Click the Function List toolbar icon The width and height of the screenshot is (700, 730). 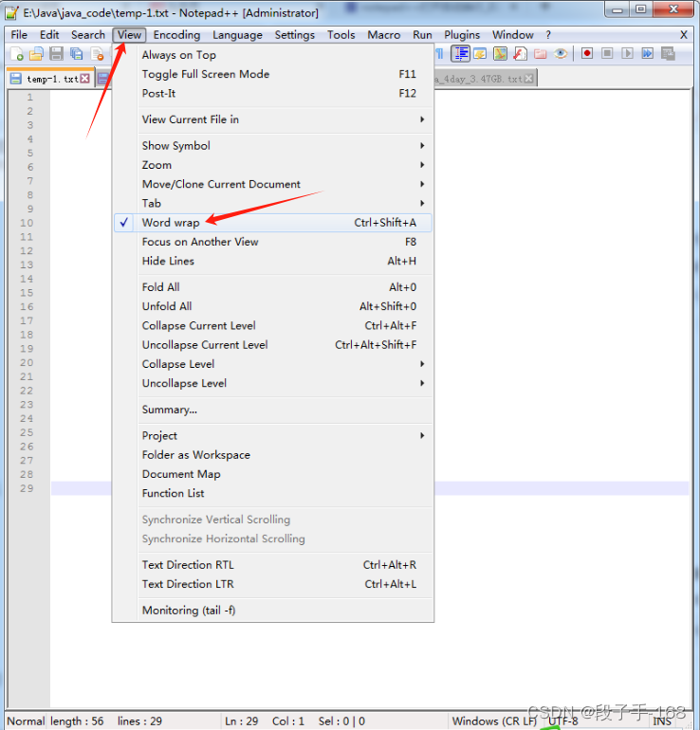(x=520, y=54)
